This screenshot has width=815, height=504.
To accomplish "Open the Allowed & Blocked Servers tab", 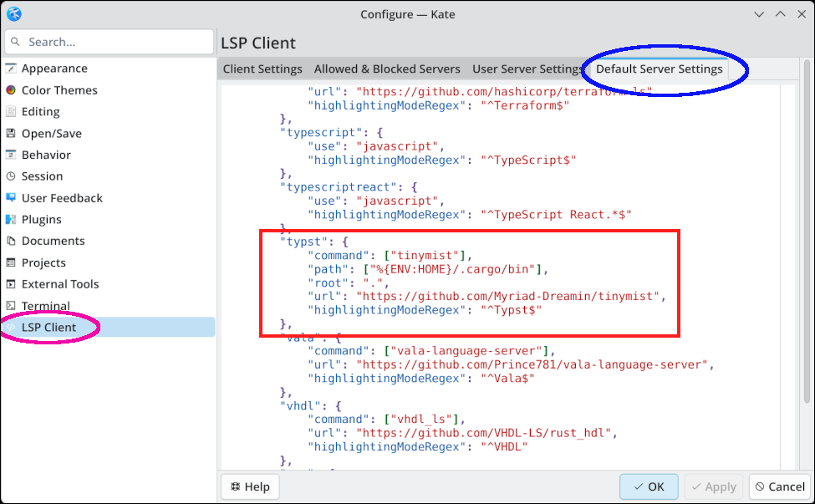I will point(387,69).
